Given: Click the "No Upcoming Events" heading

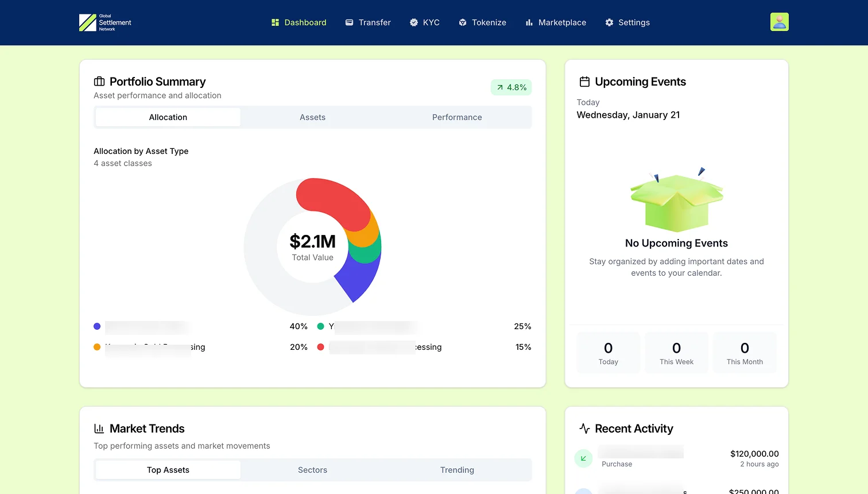Looking at the screenshot, I should click(x=676, y=243).
